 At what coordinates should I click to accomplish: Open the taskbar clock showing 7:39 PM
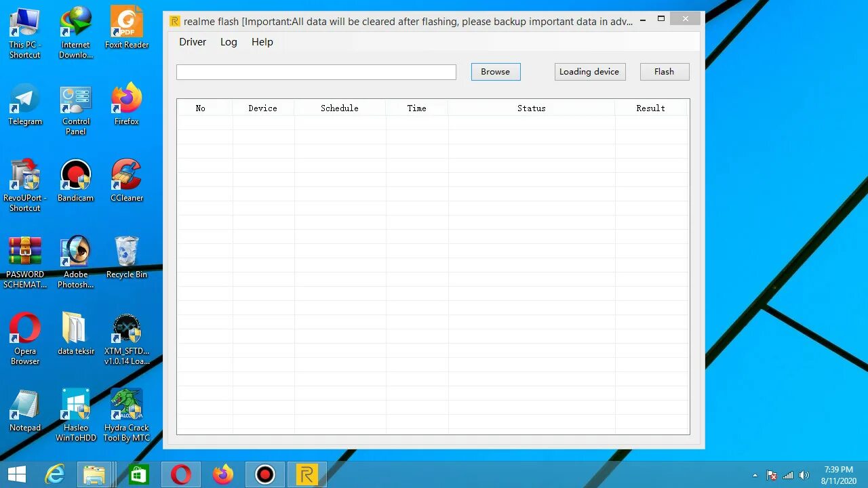click(839, 475)
